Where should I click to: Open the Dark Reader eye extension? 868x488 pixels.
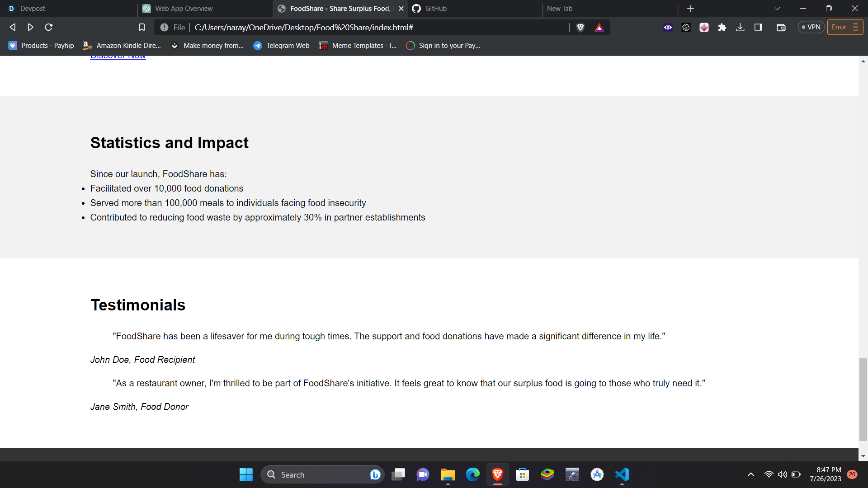(668, 27)
